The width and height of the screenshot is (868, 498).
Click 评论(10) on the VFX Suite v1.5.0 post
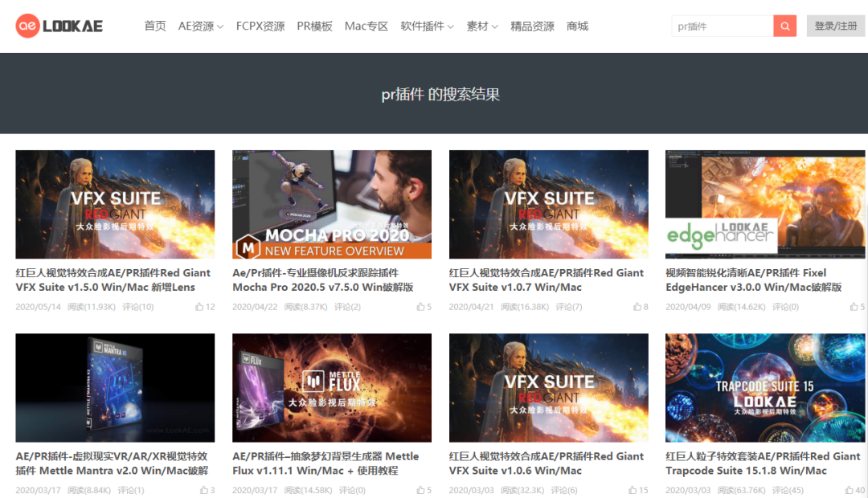138,307
